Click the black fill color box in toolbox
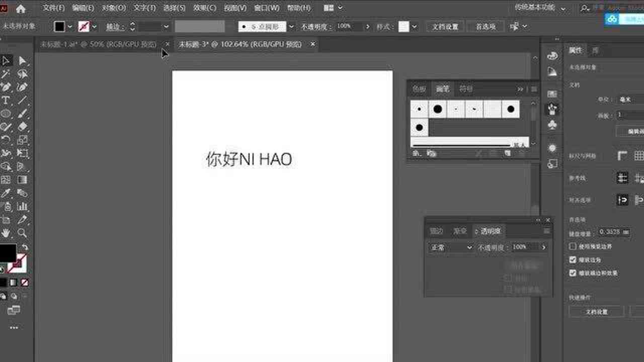Viewport: 644px width, 362px height. 8,253
